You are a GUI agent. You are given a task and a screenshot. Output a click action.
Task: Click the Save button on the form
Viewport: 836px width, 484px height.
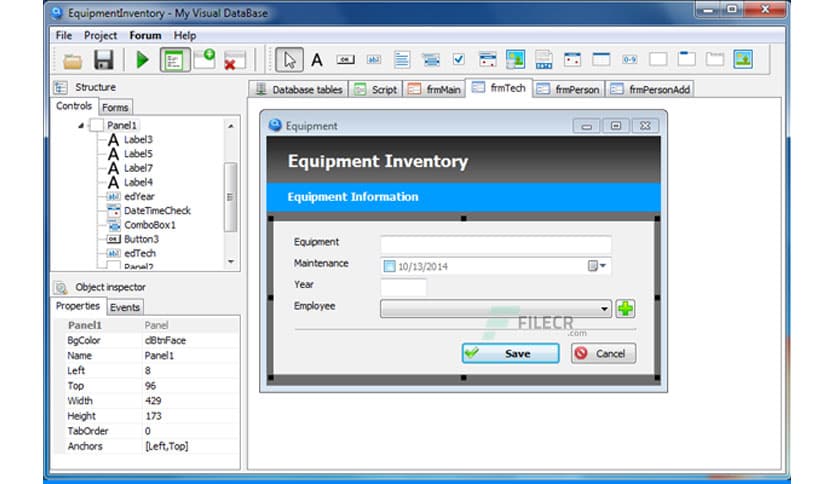click(x=510, y=353)
